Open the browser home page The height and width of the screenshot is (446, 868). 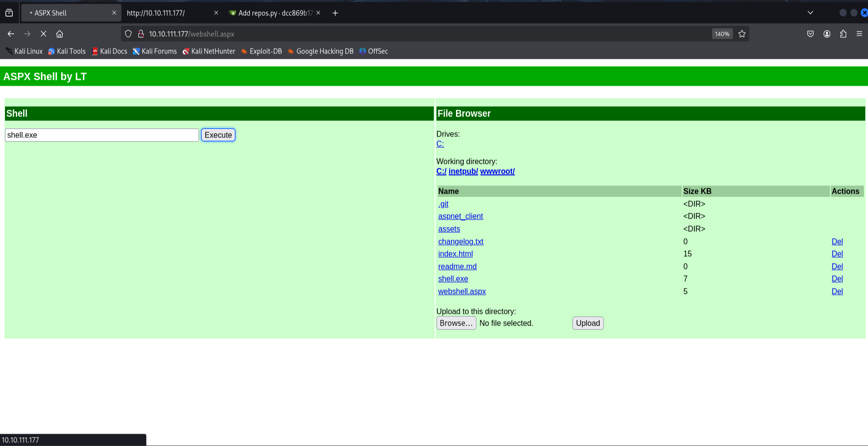click(59, 34)
